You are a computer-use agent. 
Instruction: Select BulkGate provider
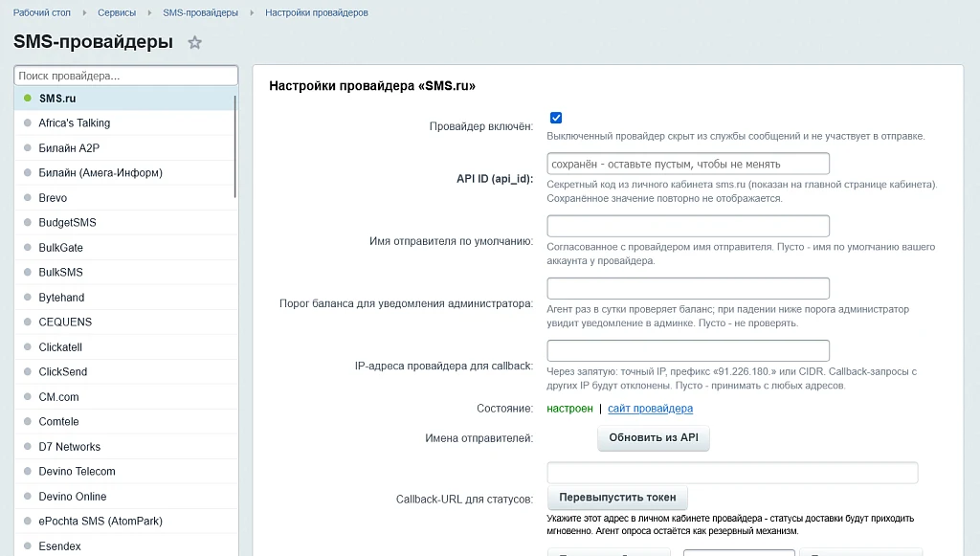123,248
